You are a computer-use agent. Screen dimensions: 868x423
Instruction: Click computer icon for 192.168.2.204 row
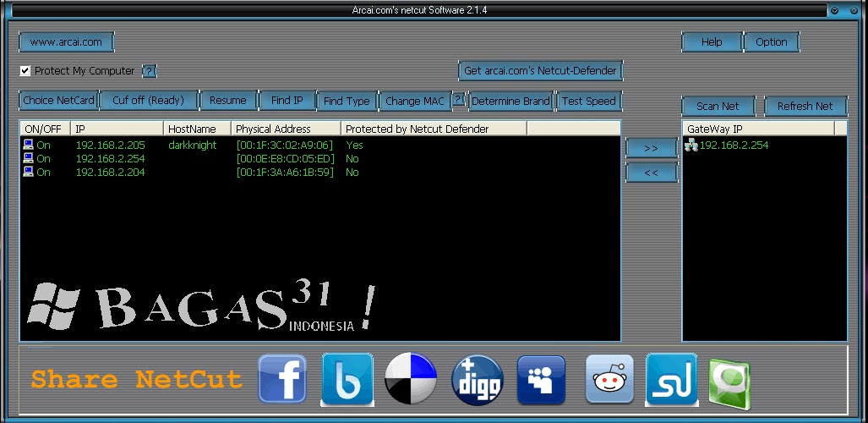coord(28,172)
